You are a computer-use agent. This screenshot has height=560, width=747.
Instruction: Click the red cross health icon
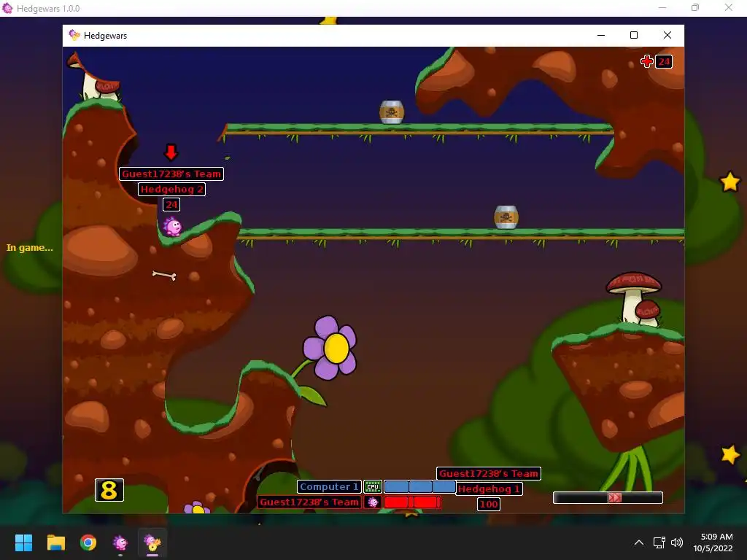pyautogui.click(x=646, y=61)
